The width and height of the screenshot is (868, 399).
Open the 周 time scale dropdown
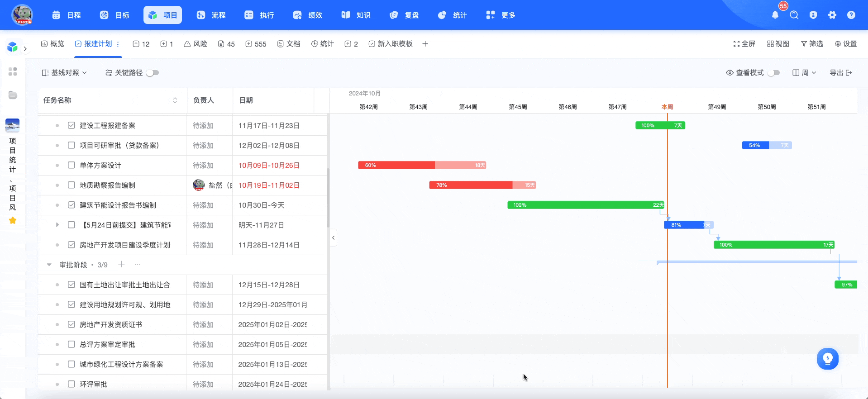[x=804, y=73]
